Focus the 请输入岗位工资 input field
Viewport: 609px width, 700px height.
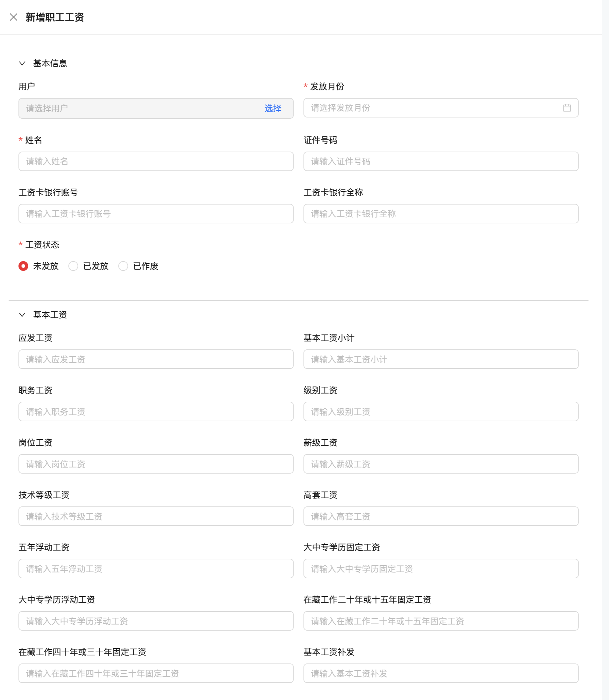pos(156,464)
